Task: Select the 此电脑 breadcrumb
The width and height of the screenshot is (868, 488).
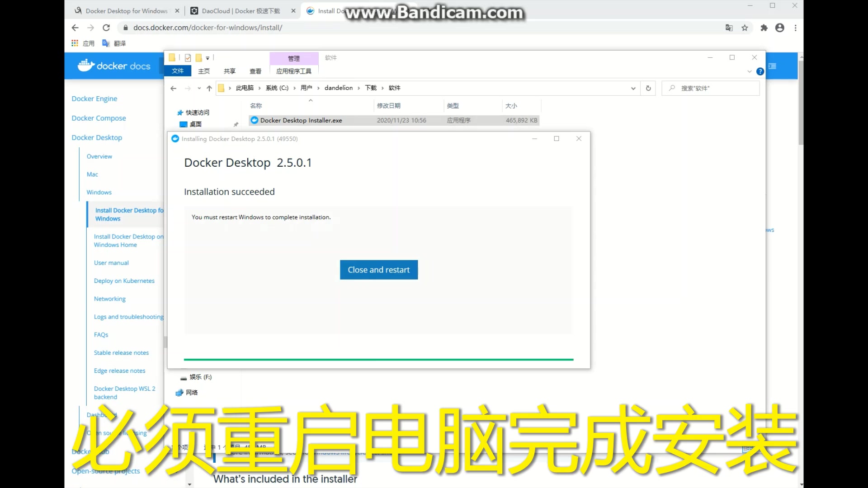Action: tap(245, 88)
